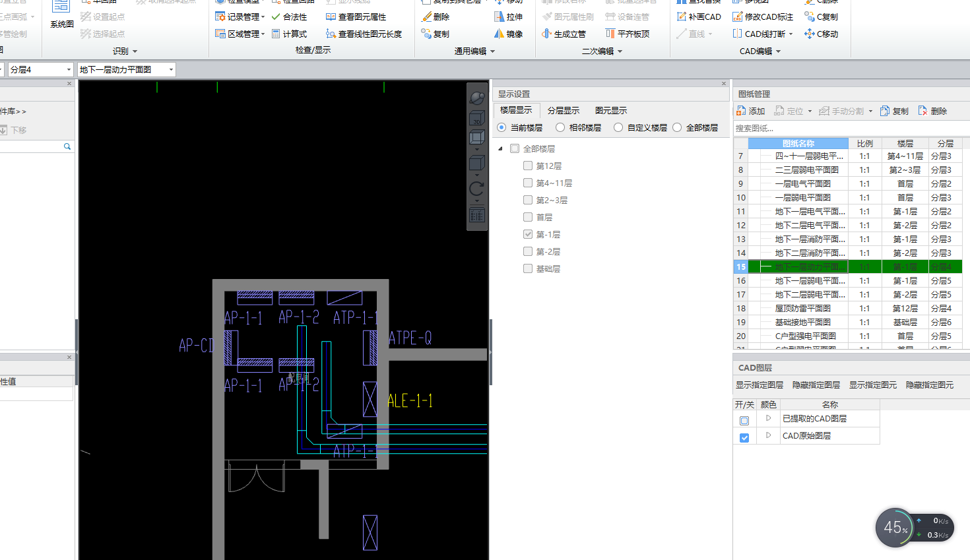
Task: Run the 合法性 check
Action: point(290,16)
